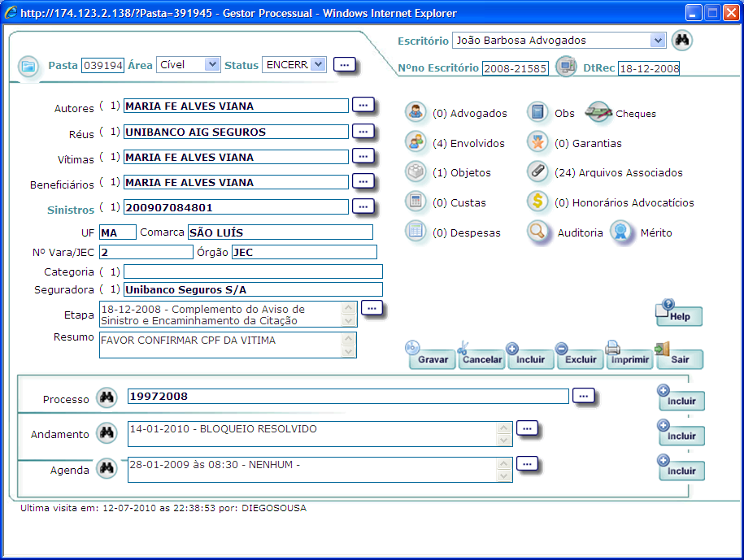Open Honorários Advocatícios dollar icon
This screenshot has width=744, height=560.
(537, 202)
